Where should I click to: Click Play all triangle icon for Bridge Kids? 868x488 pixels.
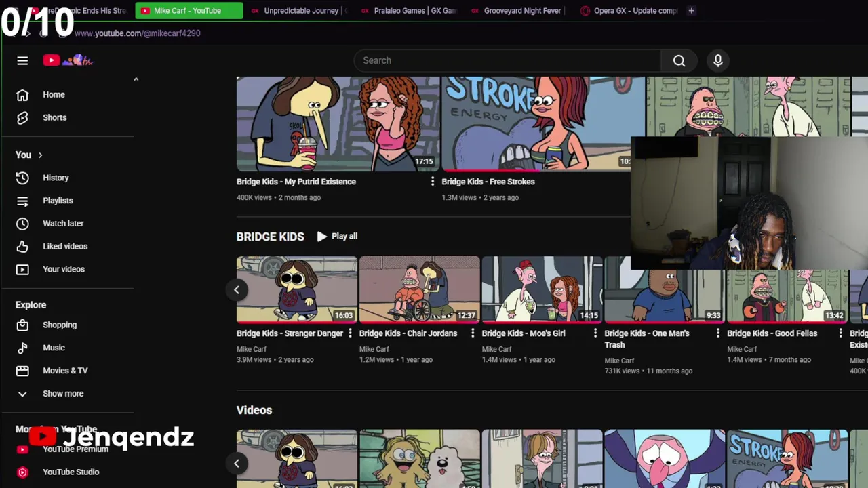tap(321, 237)
